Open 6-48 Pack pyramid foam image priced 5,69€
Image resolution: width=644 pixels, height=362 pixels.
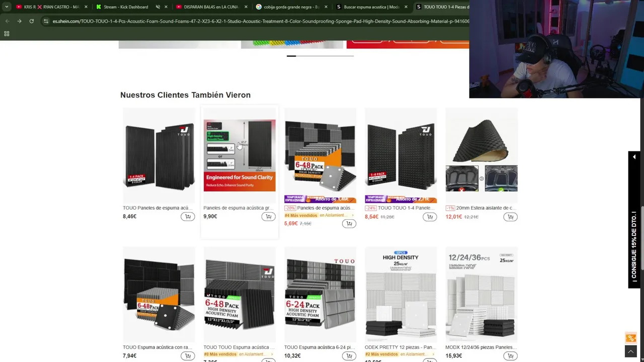[320, 155]
